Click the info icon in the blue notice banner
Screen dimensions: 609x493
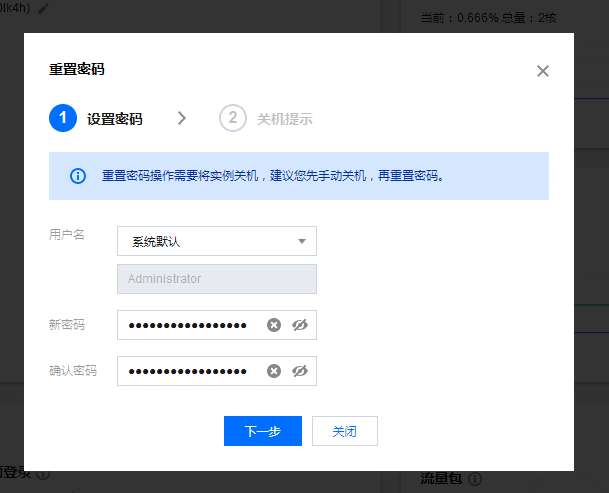point(78,176)
